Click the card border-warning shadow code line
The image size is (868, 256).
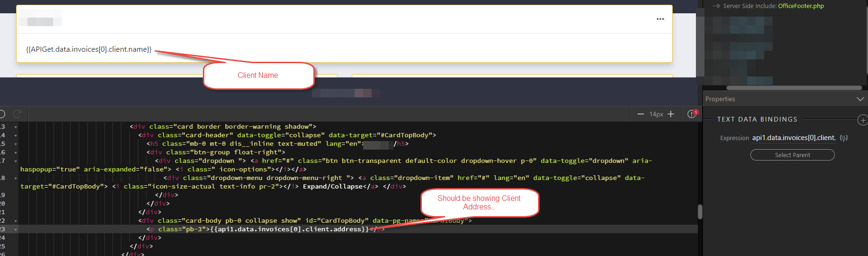tap(223, 127)
